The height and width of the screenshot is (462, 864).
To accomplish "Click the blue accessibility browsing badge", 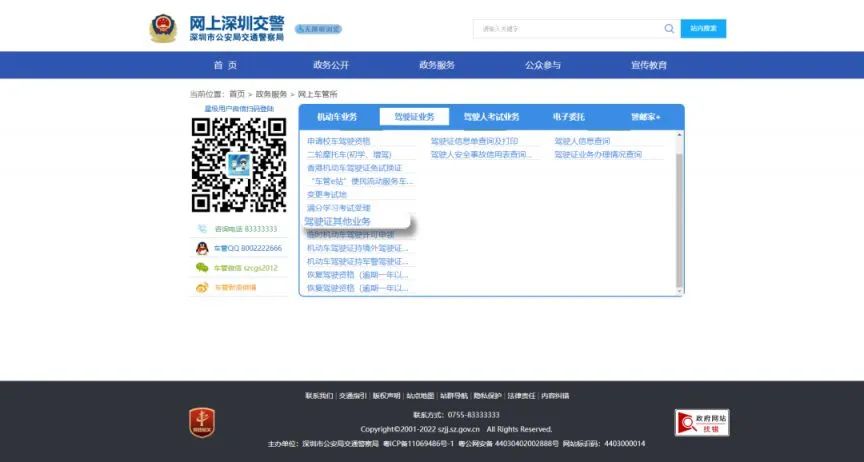I will coord(318,29).
